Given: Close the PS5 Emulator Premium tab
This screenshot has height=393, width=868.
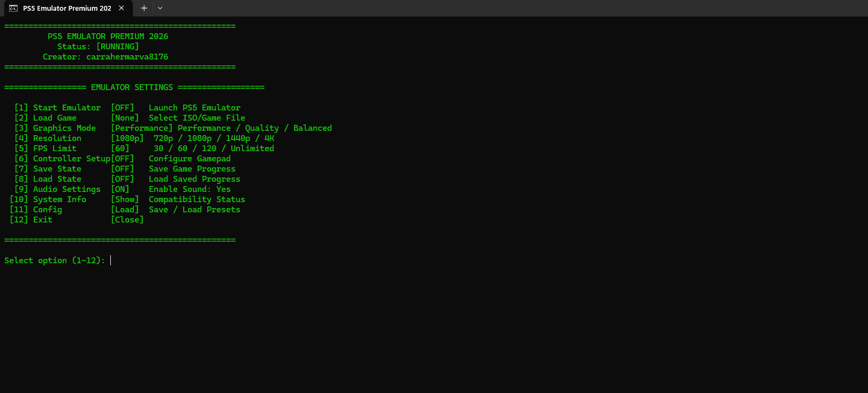Looking at the screenshot, I should click(x=122, y=8).
